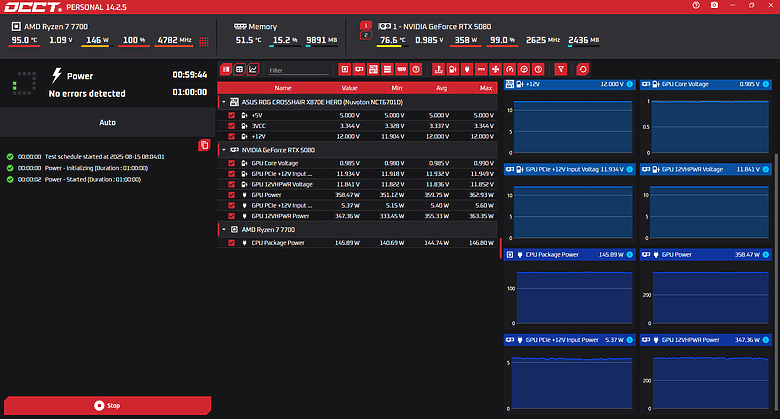Select GPU 1 selector tab
Screen dimensions: 780x419
pyautogui.click(x=366, y=25)
